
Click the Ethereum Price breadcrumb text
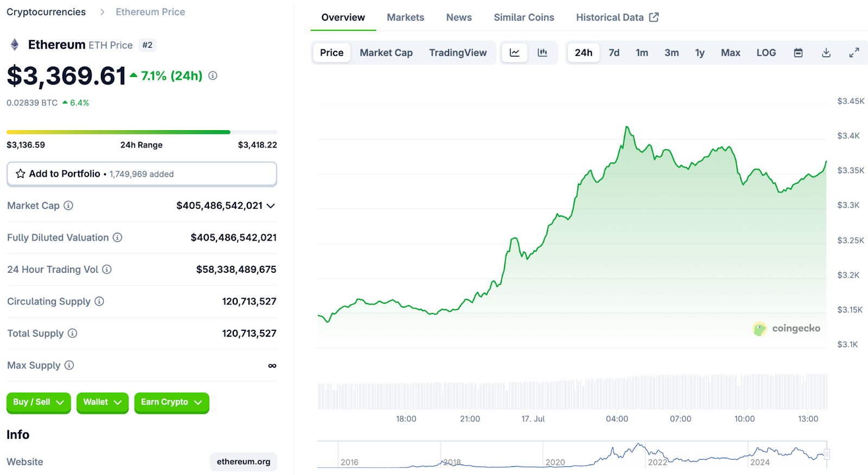150,12
